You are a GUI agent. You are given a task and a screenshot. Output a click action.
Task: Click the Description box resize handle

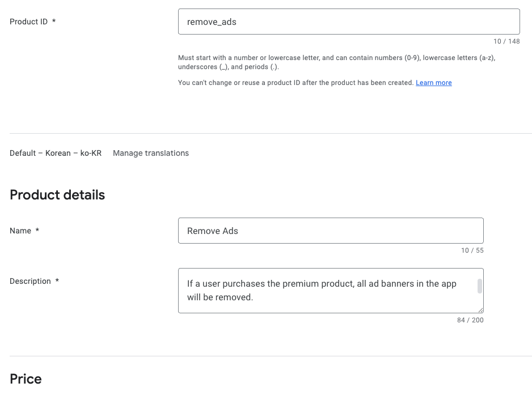coord(480,310)
